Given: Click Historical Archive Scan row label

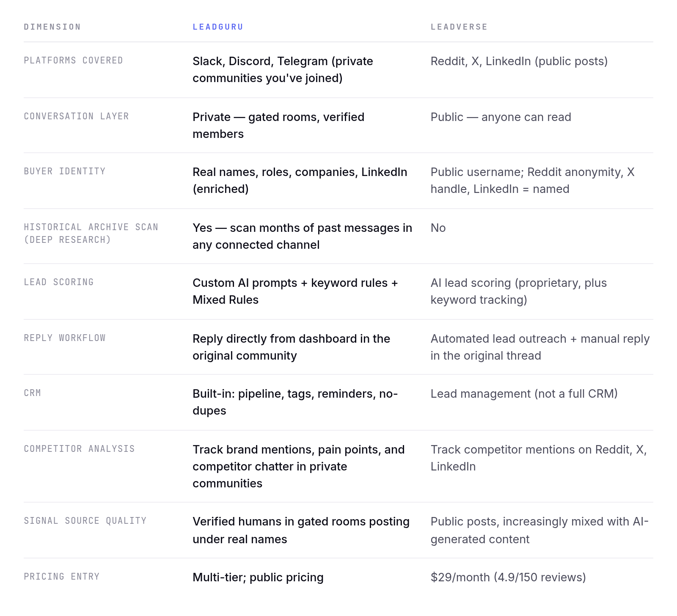Looking at the screenshot, I should click(91, 234).
